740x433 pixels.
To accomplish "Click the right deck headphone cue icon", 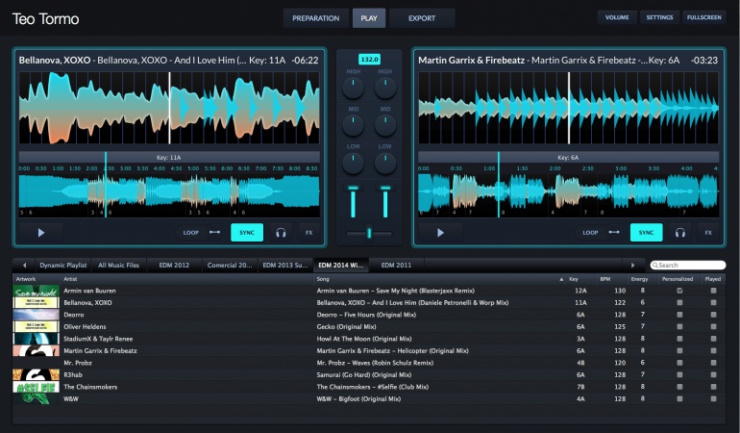I will coord(680,233).
